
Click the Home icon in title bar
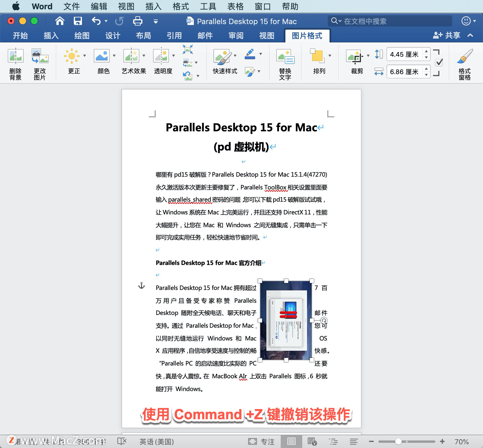[60, 21]
